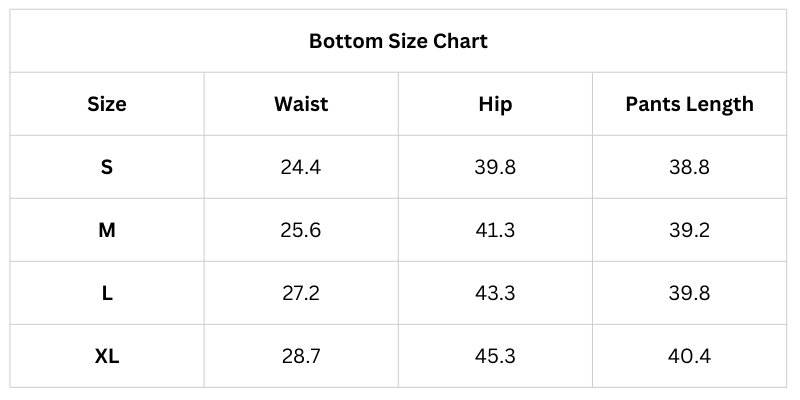The height and width of the screenshot is (400, 800).
Task: Click the Bottom Size Chart title
Action: tap(398, 41)
